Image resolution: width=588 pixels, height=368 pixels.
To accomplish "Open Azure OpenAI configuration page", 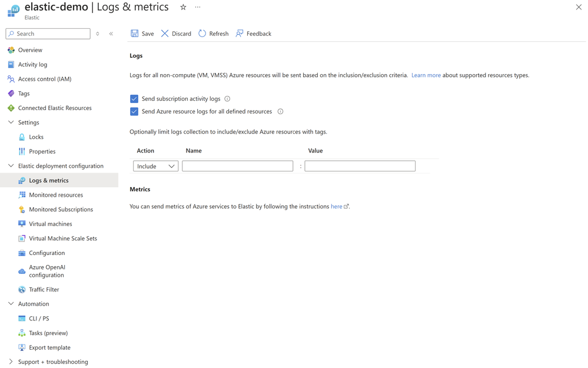I will click(47, 271).
